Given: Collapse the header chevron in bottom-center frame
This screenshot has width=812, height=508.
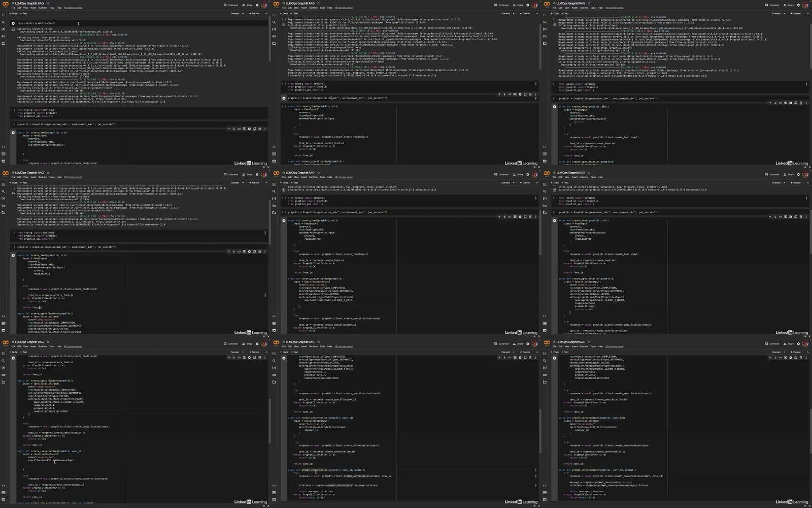Looking at the screenshot, I should click(537, 352).
